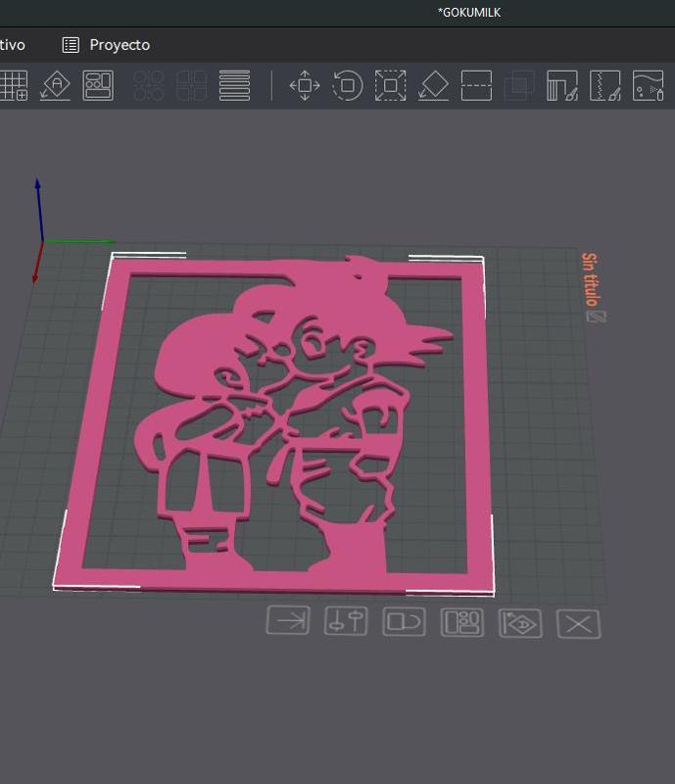This screenshot has width=675, height=784.
Task: Open the Variable layer height tool
Action: tap(234, 85)
